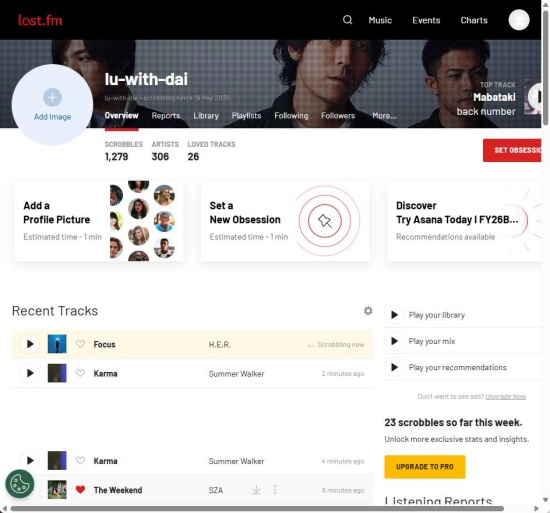
Task: Play Karma from 4 minutes ago
Action: point(30,460)
